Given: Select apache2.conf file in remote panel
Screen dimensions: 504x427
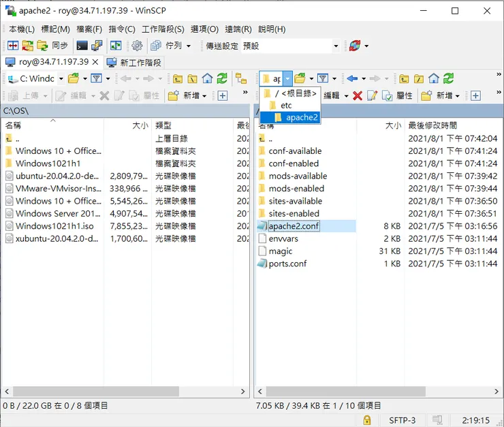Looking at the screenshot, I should tap(294, 226).
